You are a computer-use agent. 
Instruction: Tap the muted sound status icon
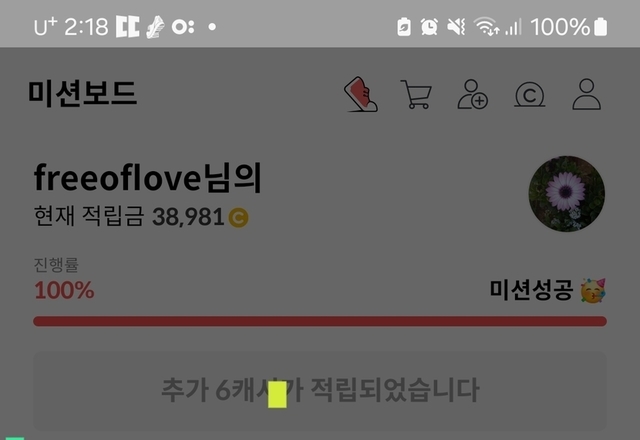tap(456, 27)
